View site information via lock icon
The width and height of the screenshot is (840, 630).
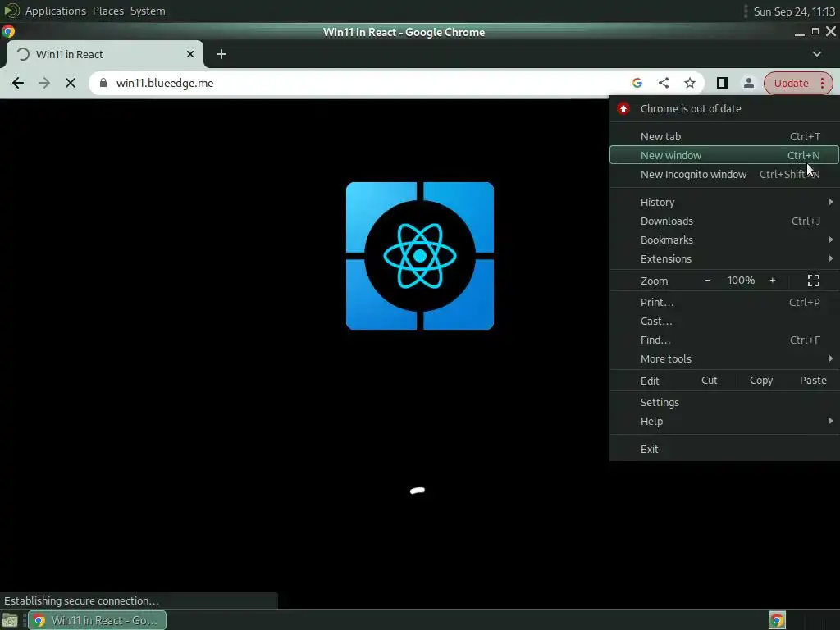(x=103, y=83)
